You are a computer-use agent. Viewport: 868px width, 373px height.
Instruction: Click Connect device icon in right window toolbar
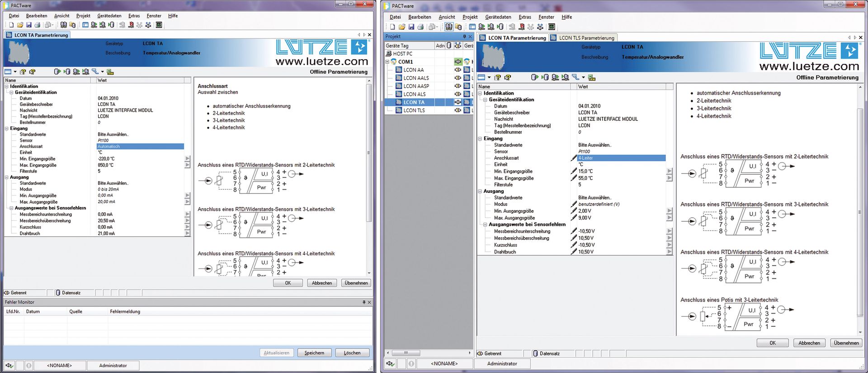pos(512,26)
